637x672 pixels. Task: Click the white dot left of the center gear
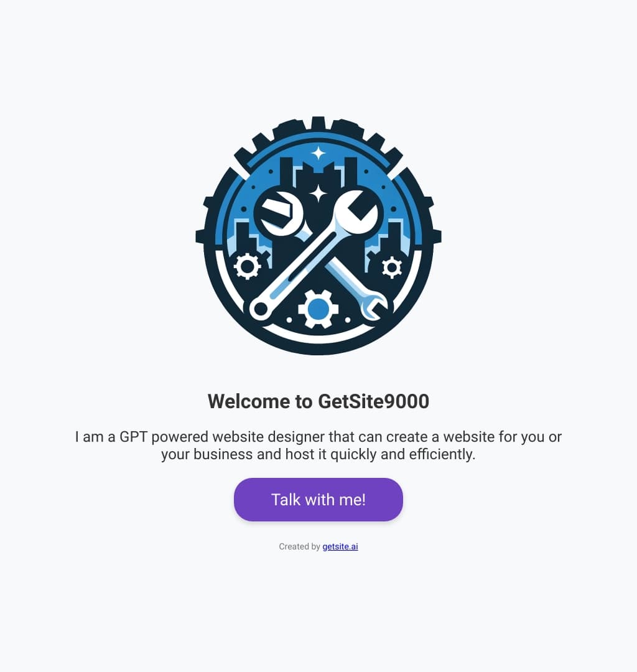(x=289, y=320)
